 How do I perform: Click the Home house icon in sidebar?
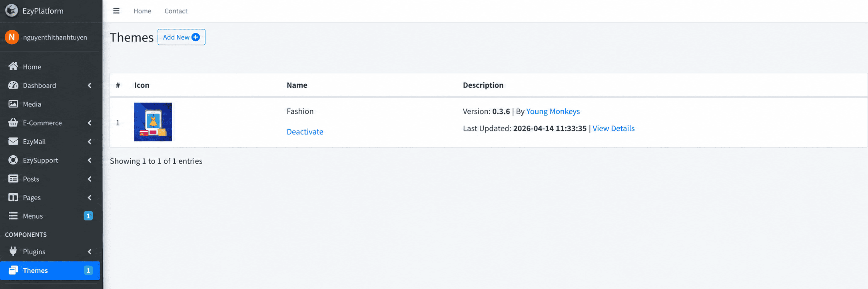pyautogui.click(x=13, y=66)
